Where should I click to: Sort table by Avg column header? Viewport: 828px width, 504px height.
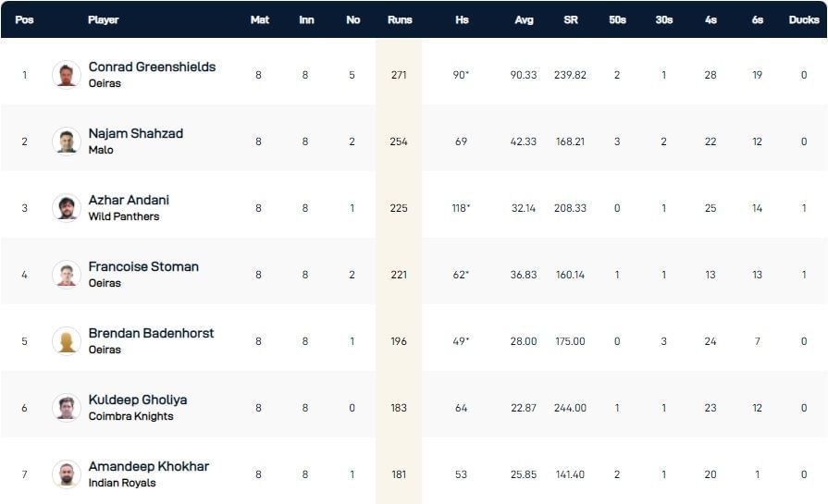click(524, 19)
